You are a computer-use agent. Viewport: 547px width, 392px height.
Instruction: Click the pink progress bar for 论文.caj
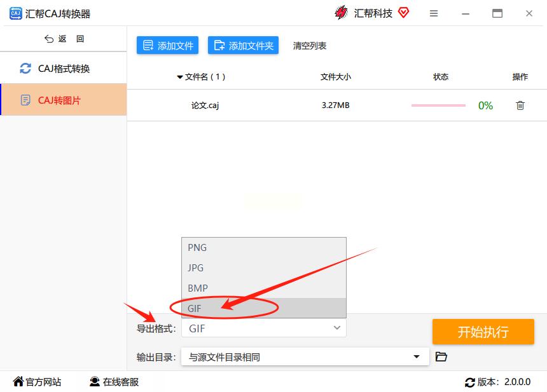tap(438, 105)
